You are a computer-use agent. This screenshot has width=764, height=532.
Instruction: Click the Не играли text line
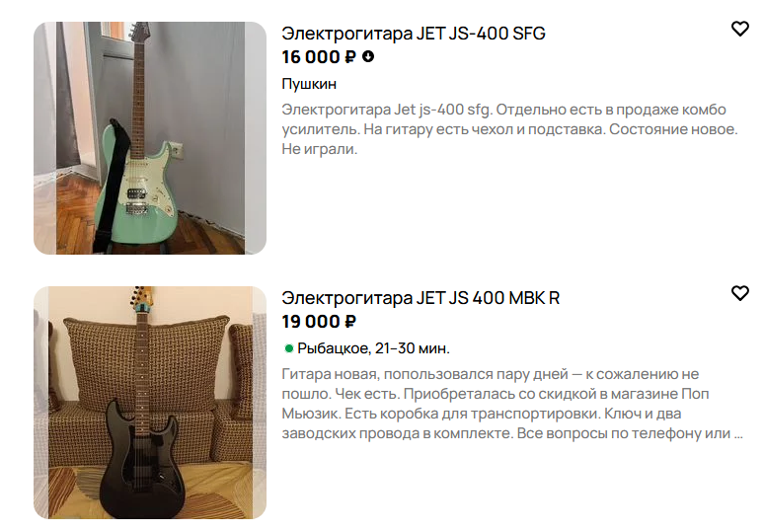click(x=319, y=149)
